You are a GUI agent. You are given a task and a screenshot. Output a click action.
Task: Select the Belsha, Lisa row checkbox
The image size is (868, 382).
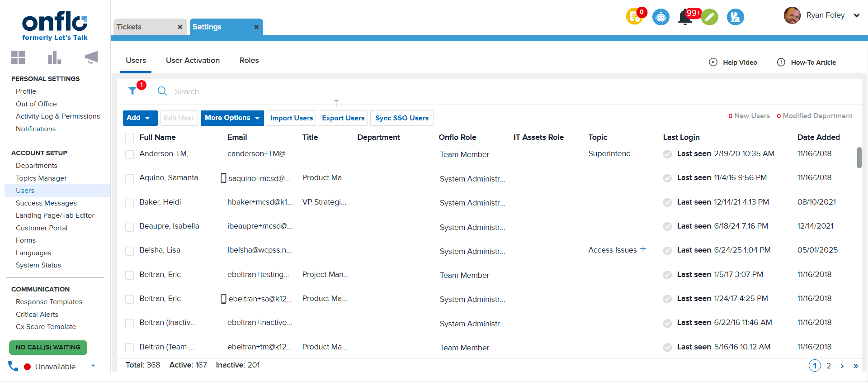tap(130, 251)
